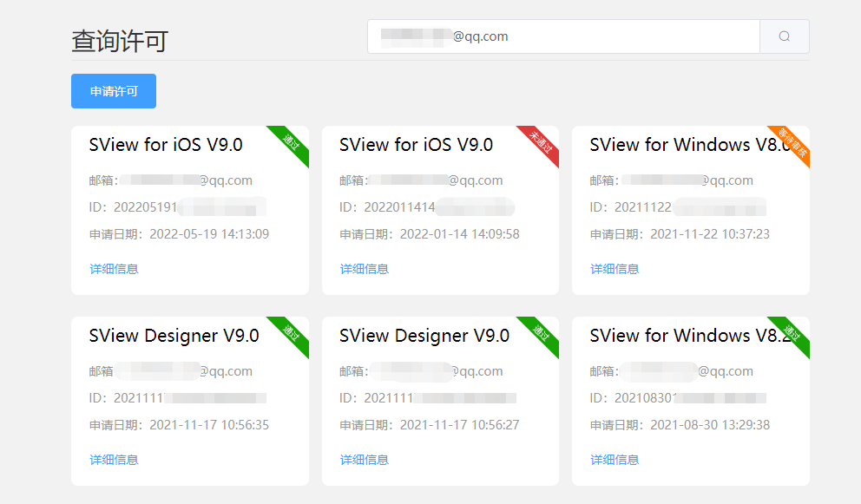Select the title of the rejected iOS V9.0 card
The height and width of the screenshot is (504, 861).
[x=417, y=145]
